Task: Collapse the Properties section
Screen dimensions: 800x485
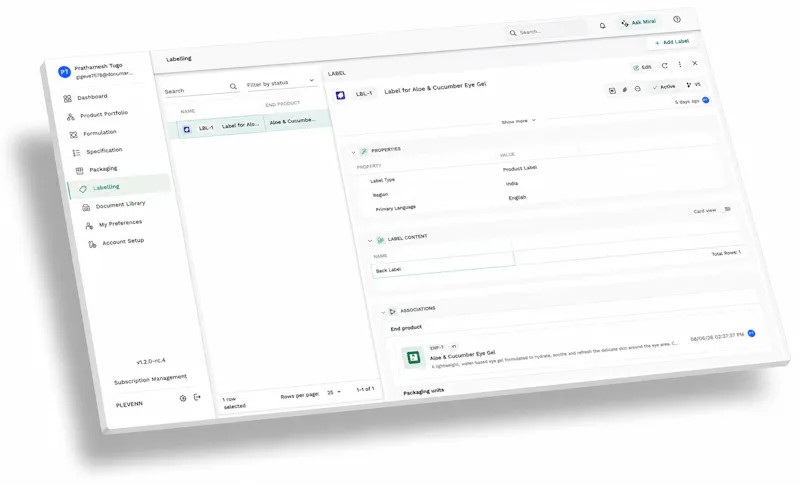Action: [353, 152]
